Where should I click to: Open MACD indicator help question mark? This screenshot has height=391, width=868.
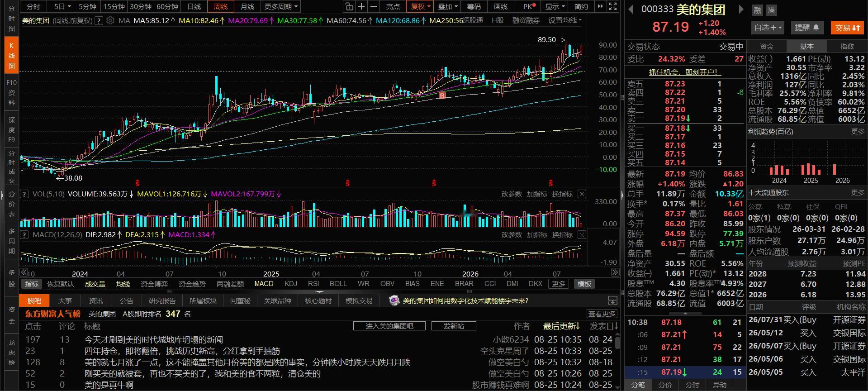[25, 235]
